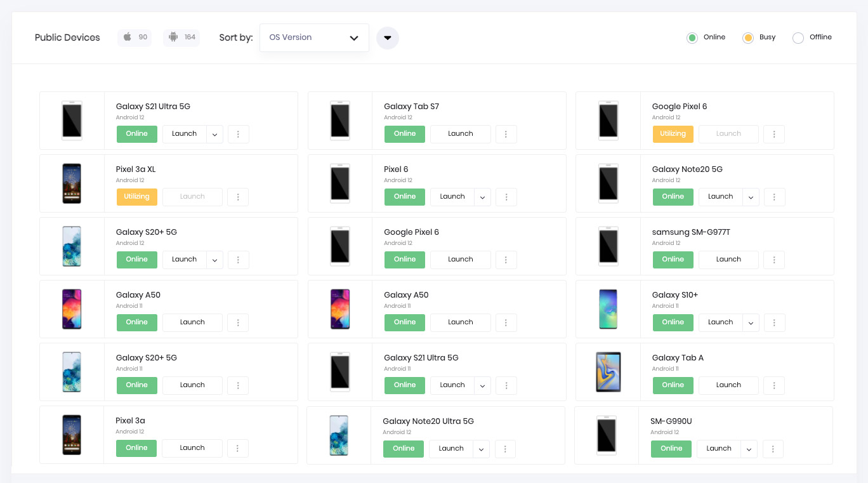
Task: Expand Launch options arrow for Galaxy S10+
Action: pos(751,322)
